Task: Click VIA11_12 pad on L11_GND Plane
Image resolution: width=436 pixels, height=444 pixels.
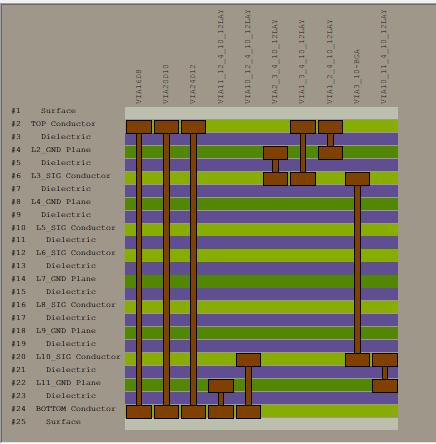Action: [x=221, y=386]
